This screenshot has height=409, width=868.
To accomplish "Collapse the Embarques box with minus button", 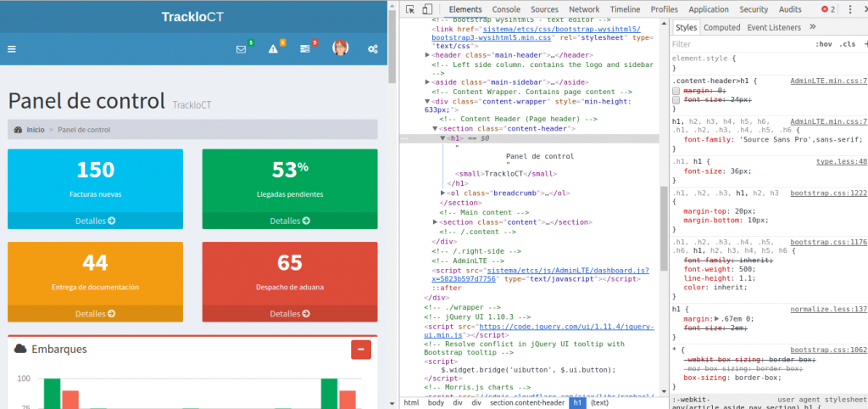I will point(361,350).
